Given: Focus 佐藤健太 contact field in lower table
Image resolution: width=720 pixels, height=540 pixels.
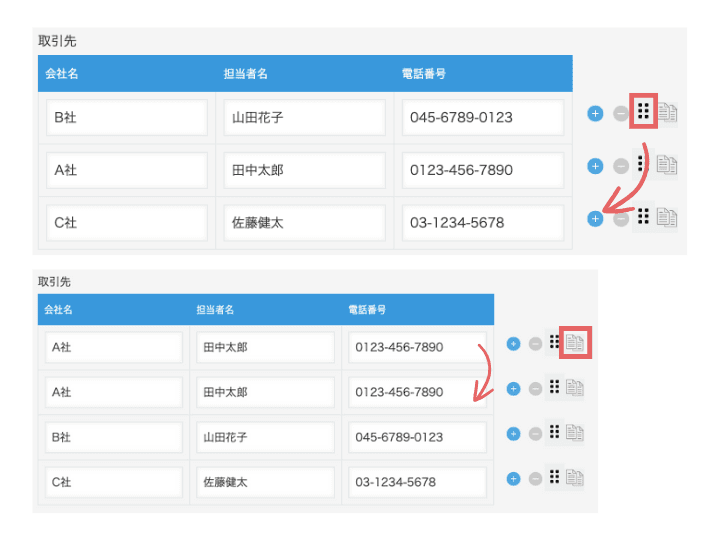Looking at the screenshot, I should (x=265, y=482).
